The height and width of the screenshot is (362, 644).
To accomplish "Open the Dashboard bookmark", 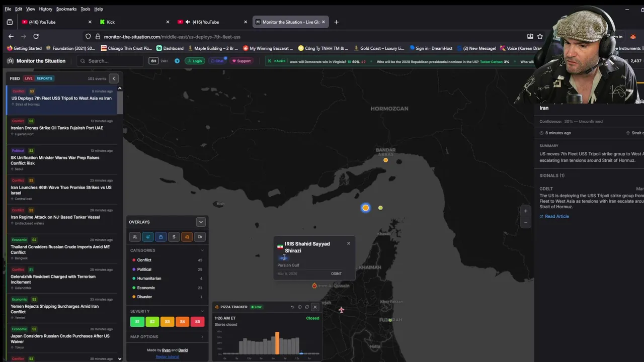I will [x=170, y=48].
